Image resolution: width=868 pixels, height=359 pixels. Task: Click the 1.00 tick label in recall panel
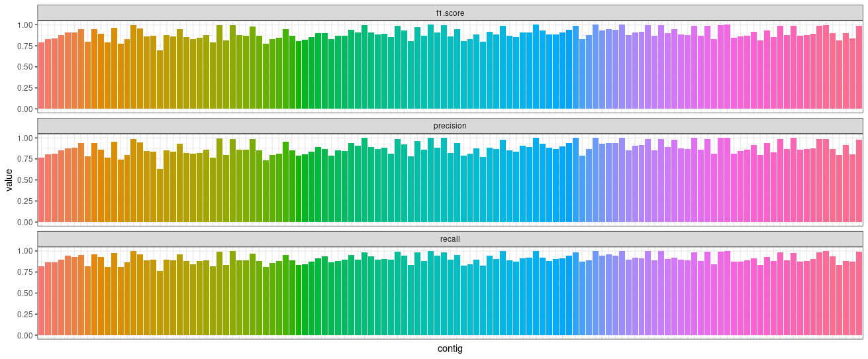24,252
